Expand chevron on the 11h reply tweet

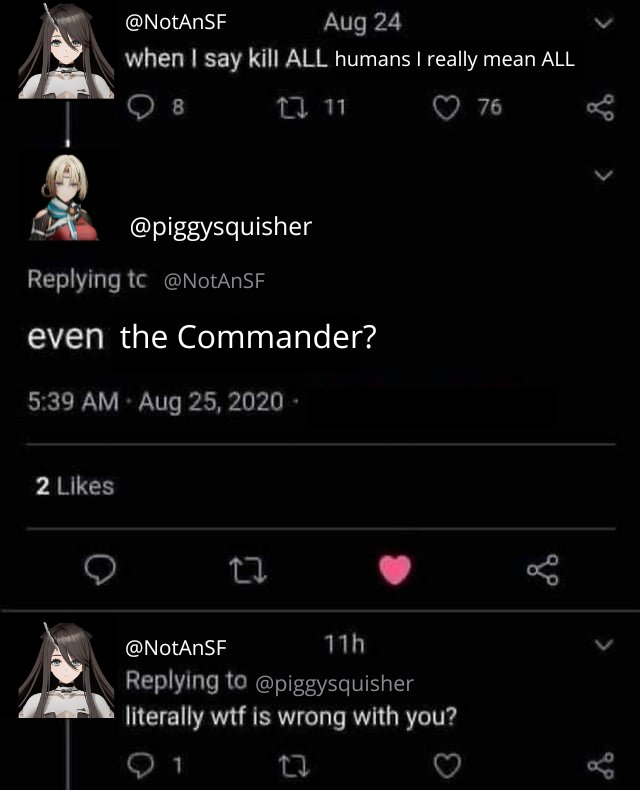coord(603,645)
